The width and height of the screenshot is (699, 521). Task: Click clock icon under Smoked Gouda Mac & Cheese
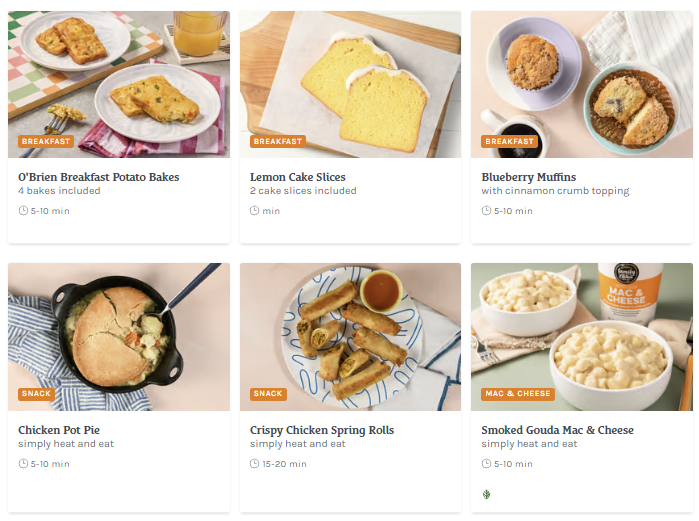pyautogui.click(x=486, y=464)
